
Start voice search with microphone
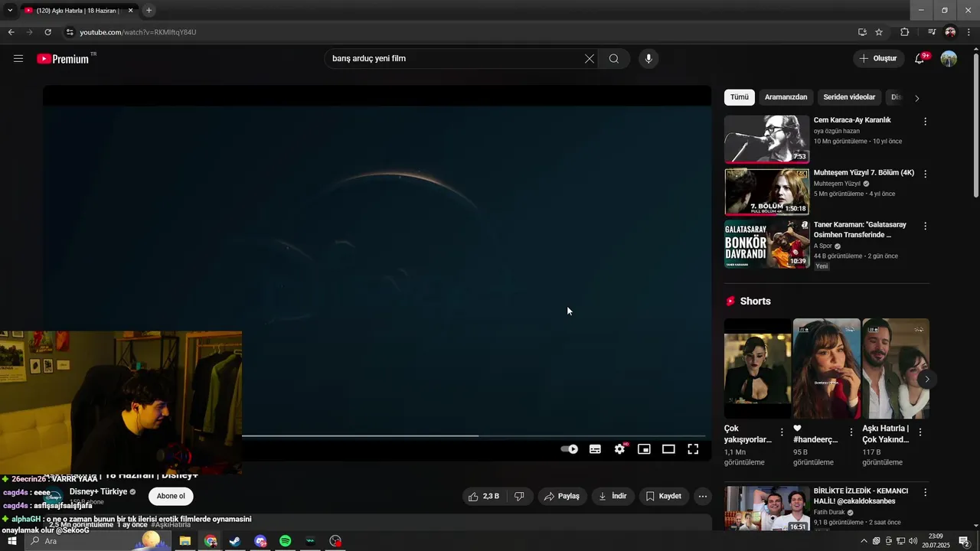coord(648,59)
